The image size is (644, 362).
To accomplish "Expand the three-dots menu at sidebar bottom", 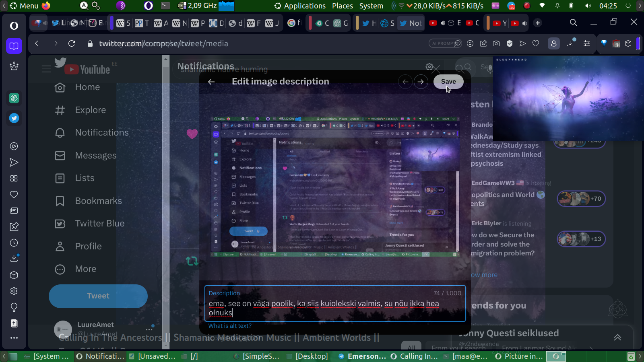I will click(x=14, y=338).
